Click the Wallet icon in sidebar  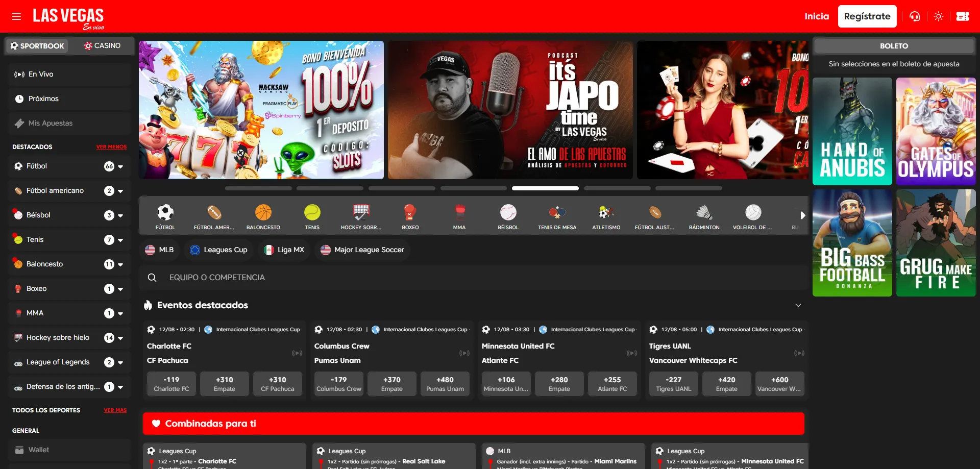pyautogui.click(x=19, y=450)
